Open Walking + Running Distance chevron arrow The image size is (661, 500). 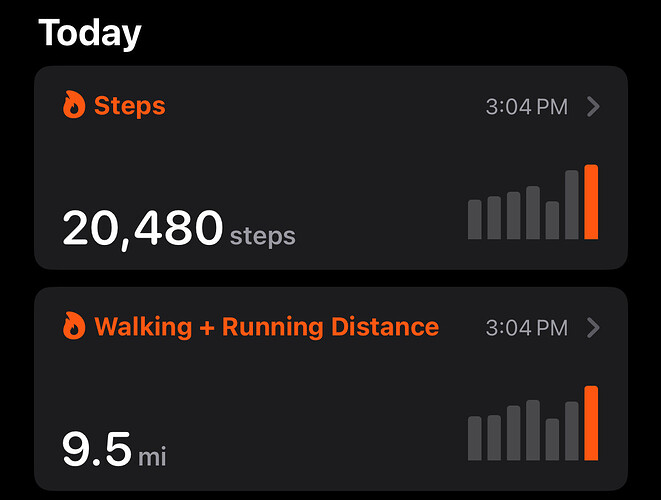[x=593, y=328]
